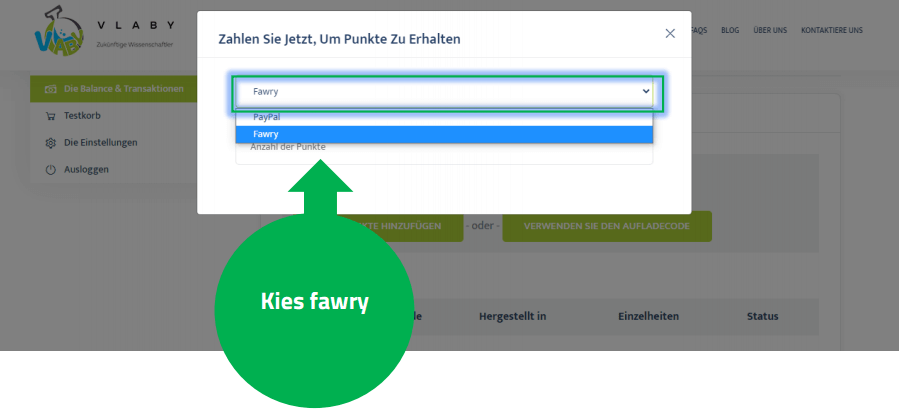Open KONTAKTIERE UNS contact page
This screenshot has height=410, width=902.
pos(831,31)
